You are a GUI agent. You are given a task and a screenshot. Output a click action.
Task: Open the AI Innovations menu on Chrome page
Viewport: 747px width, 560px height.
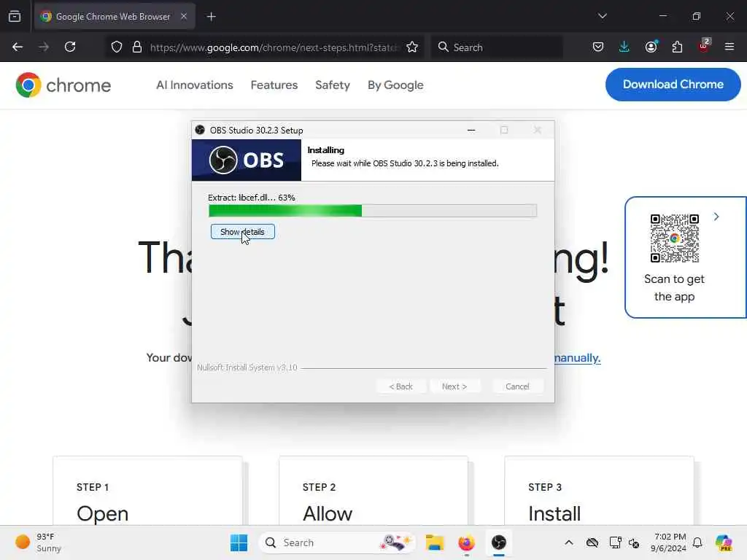194,85
